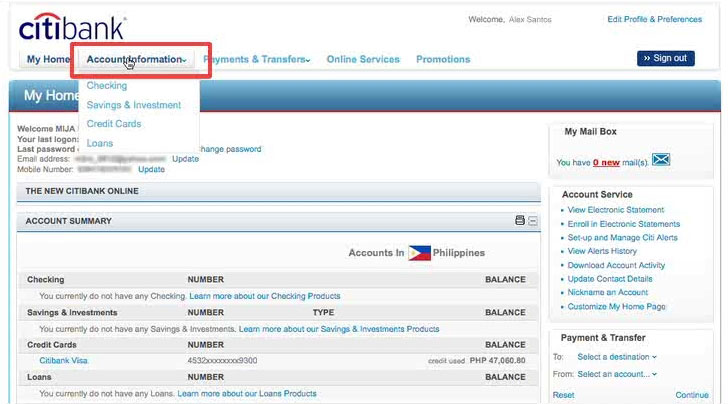Click the Citibank logo
Viewport: 728px width, 404px height.
(72, 26)
